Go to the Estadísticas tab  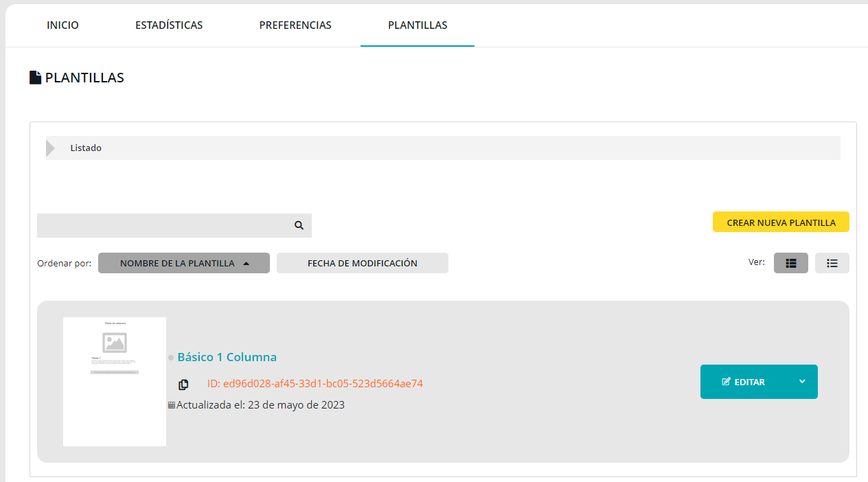tap(169, 25)
